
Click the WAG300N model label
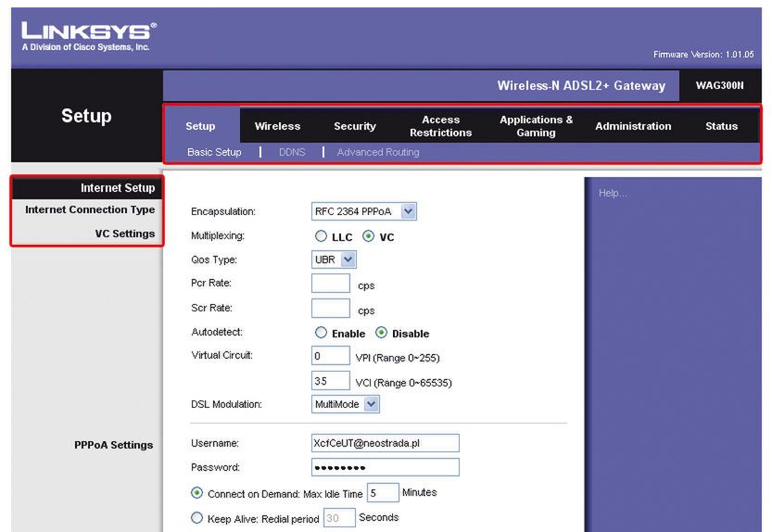point(720,85)
